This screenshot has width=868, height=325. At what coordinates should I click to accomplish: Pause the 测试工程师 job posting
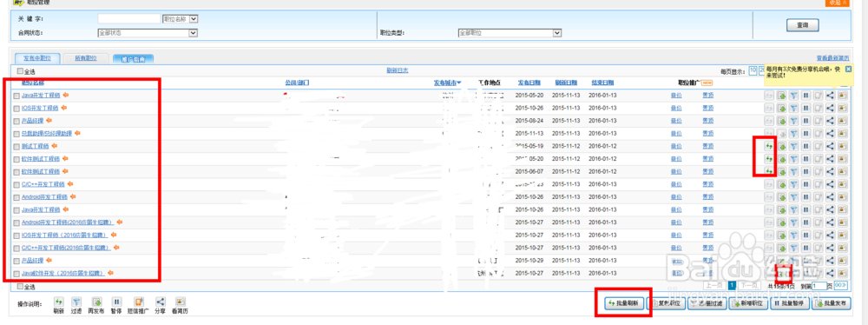[806, 146]
